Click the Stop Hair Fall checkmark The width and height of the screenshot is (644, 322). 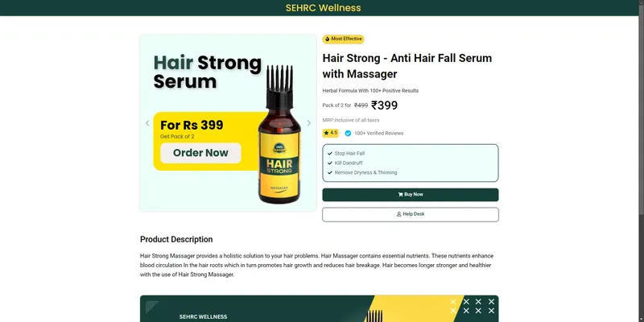[x=330, y=154]
